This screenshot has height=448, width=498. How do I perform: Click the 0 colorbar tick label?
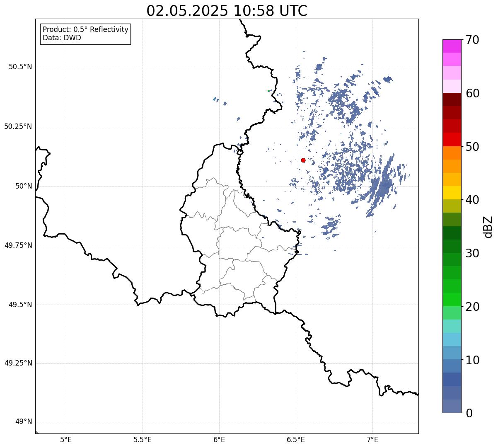[469, 413]
